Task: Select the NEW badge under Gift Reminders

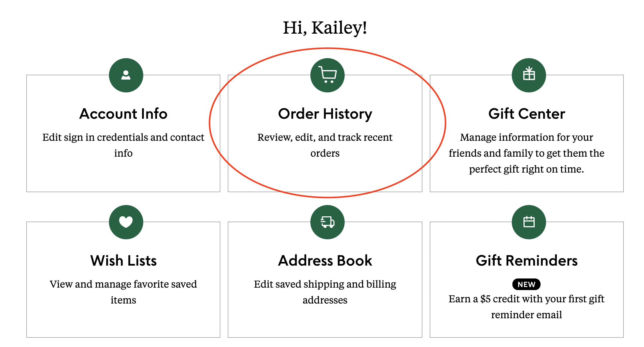Action: [x=526, y=284]
